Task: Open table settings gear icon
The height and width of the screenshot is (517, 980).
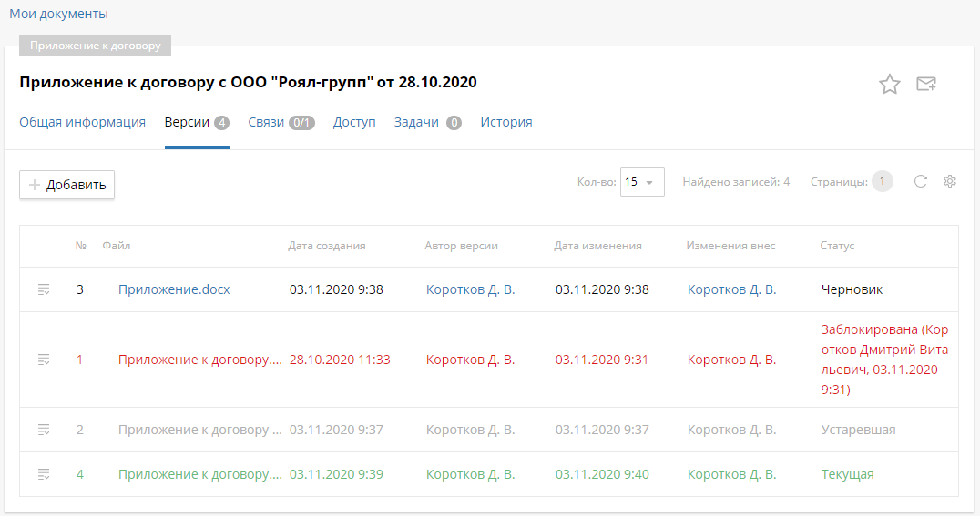Action: coord(950,181)
